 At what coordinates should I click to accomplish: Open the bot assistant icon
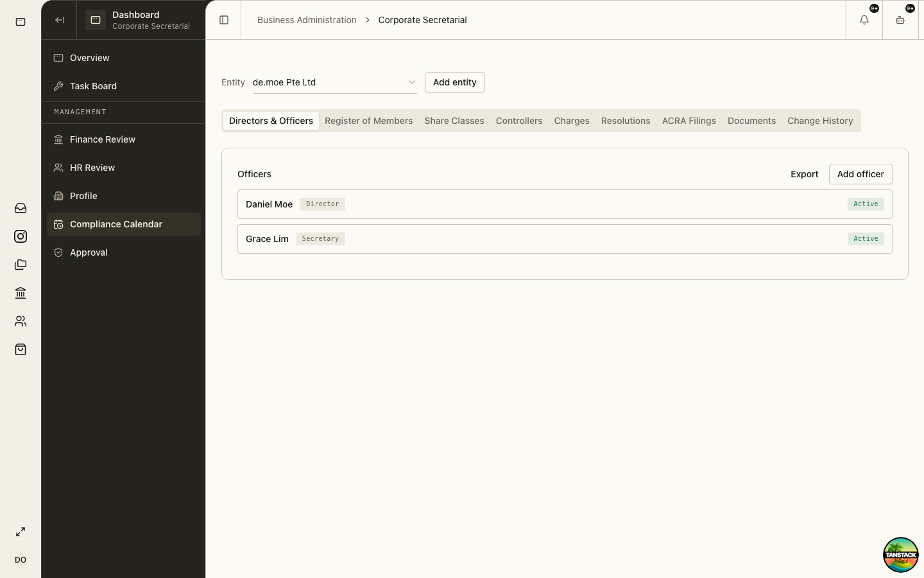pos(900,20)
